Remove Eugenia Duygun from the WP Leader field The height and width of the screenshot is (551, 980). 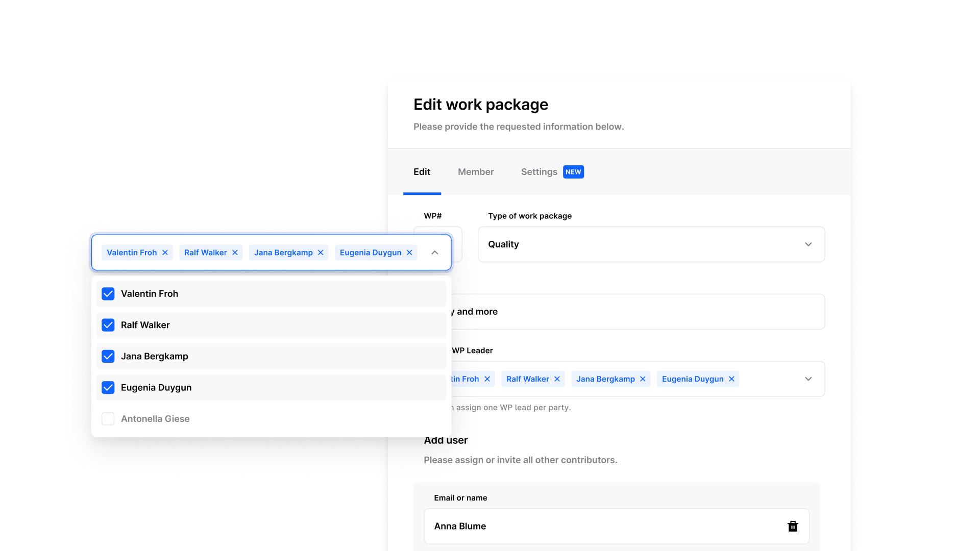731,379
